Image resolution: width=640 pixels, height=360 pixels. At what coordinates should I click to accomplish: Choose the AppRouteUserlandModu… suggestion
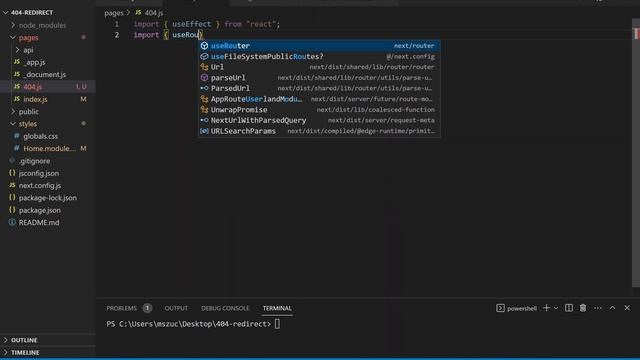coord(319,99)
